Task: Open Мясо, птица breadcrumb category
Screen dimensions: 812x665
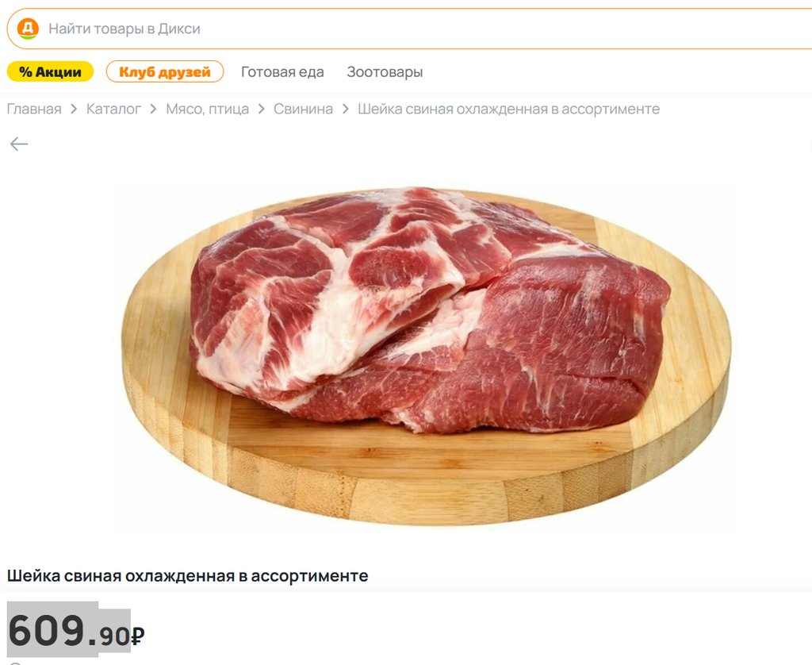Action: point(207,109)
